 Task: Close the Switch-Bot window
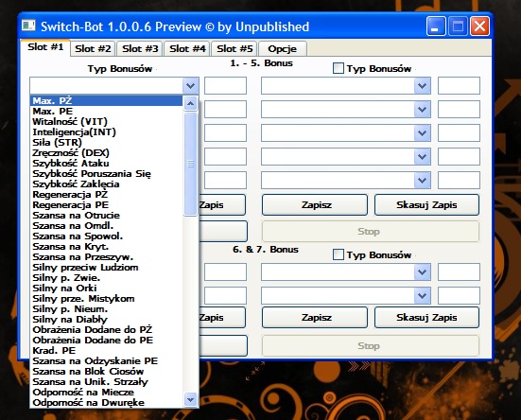click(x=479, y=26)
